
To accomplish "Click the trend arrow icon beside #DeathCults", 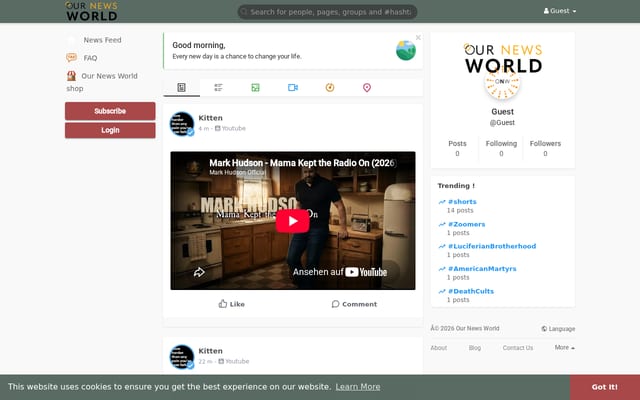I will click(x=442, y=291).
